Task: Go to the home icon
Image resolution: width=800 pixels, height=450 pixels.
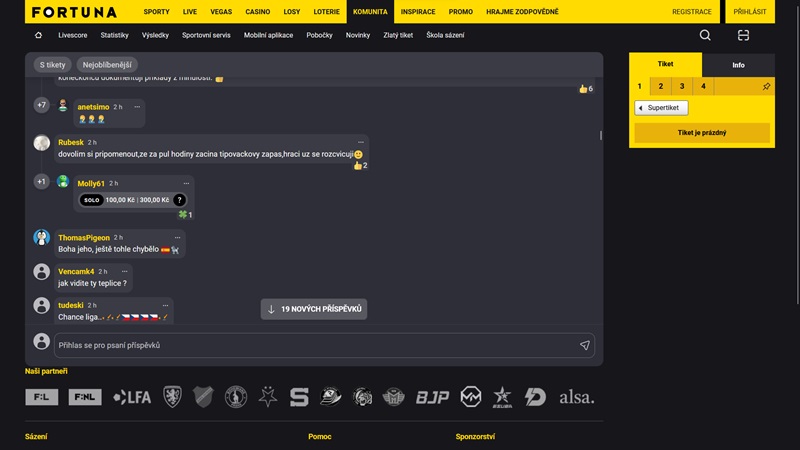Action: [38, 35]
